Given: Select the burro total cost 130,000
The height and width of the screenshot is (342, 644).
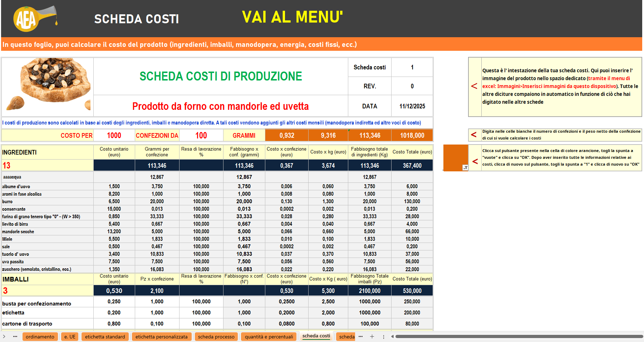Looking at the screenshot, I should pos(412,201).
